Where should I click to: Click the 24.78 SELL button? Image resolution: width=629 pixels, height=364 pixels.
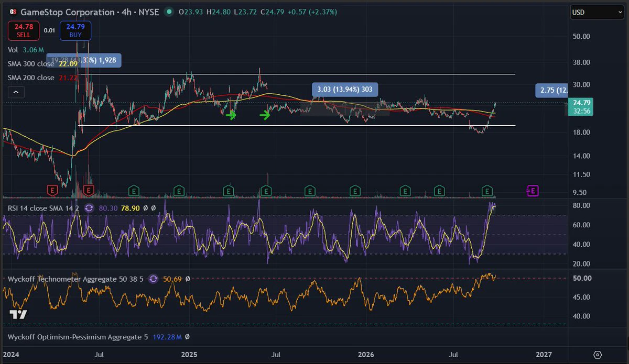click(x=25, y=30)
